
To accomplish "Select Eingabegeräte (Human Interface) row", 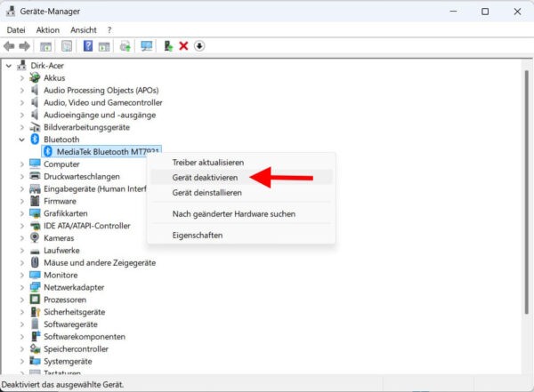I will click(x=94, y=188).
